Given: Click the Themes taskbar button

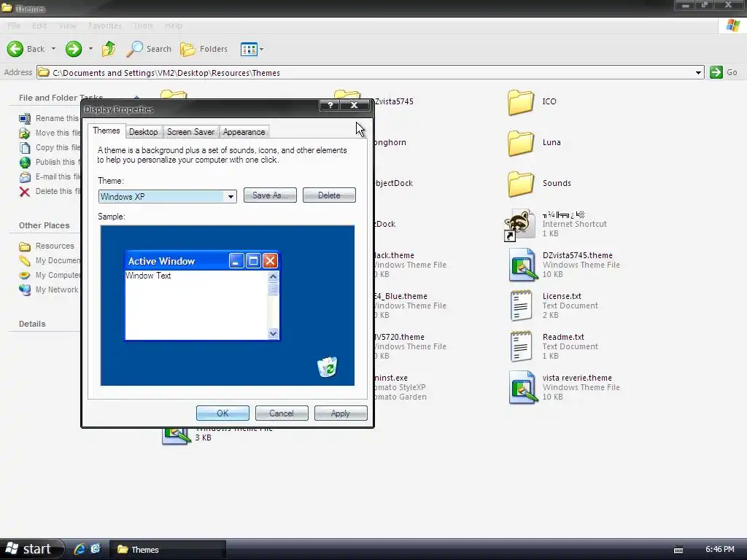Looking at the screenshot, I should coord(167,550).
